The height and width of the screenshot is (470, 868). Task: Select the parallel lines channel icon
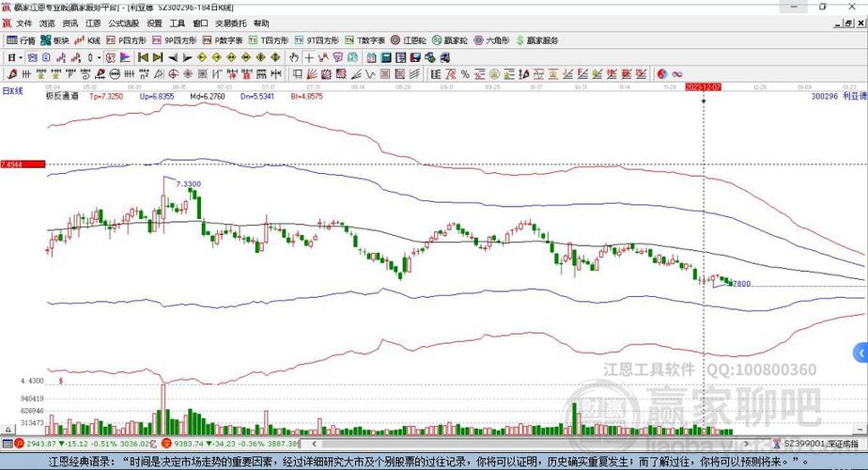coord(414,73)
